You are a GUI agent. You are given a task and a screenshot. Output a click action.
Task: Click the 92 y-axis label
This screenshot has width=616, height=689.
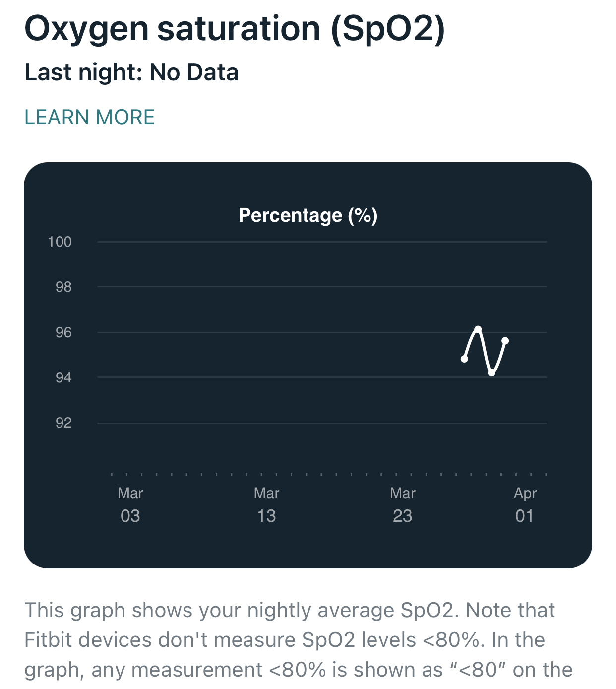(63, 423)
